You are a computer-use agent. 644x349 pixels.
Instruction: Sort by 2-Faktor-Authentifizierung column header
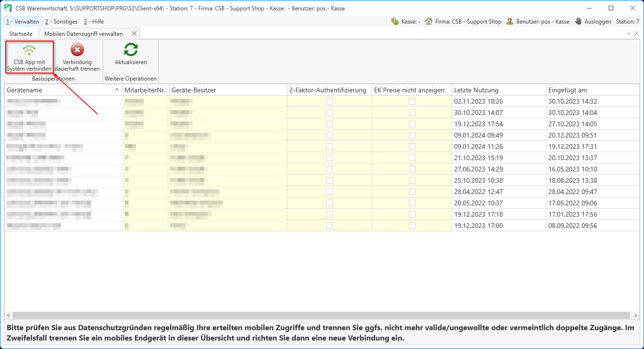tap(330, 90)
